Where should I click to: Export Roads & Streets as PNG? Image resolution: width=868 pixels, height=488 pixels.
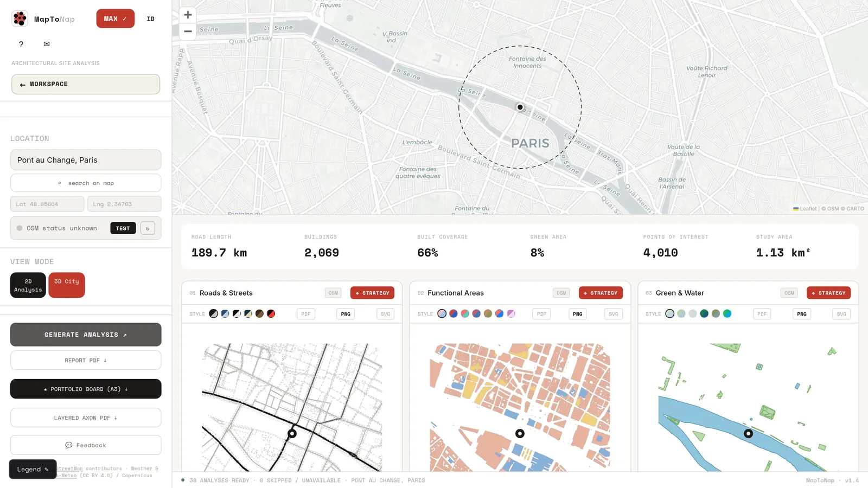coord(346,314)
